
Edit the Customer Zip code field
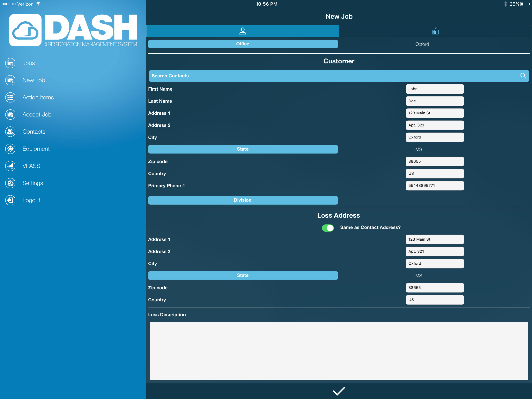(x=435, y=162)
